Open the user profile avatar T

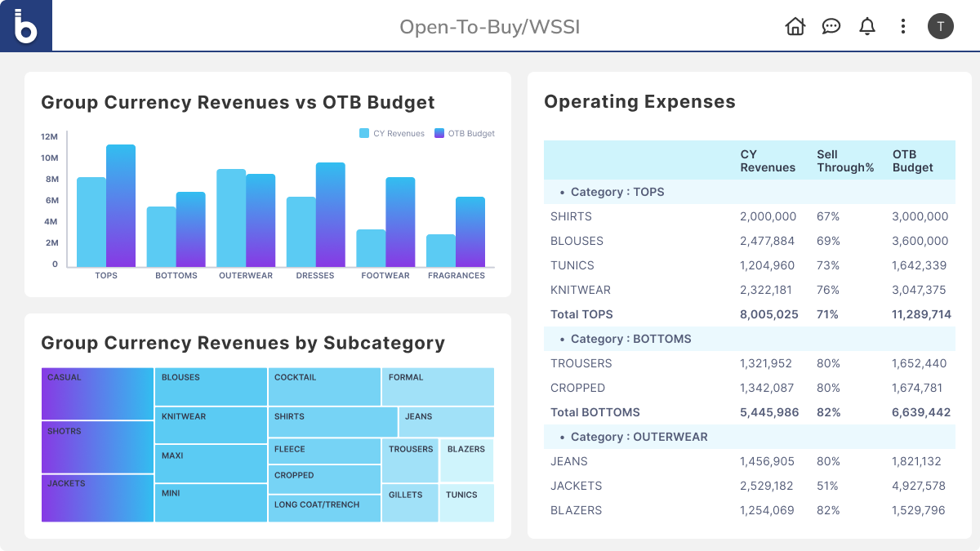click(940, 26)
